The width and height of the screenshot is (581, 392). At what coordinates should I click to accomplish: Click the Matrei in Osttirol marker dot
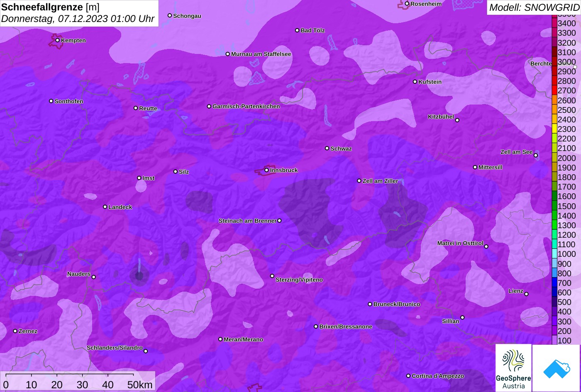click(486, 246)
